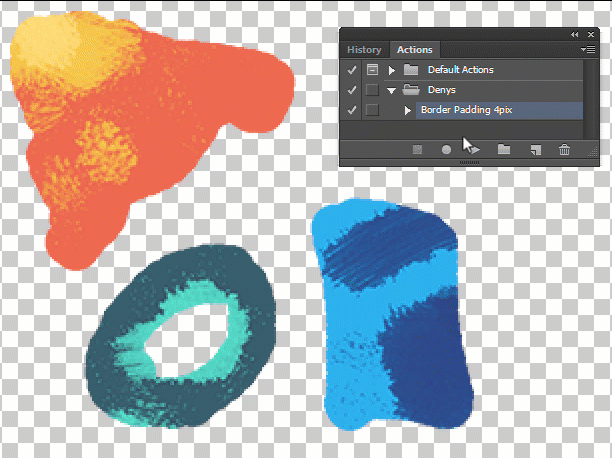Toggle the checkmark for Default Actions
The image size is (612, 458).
coord(351,70)
